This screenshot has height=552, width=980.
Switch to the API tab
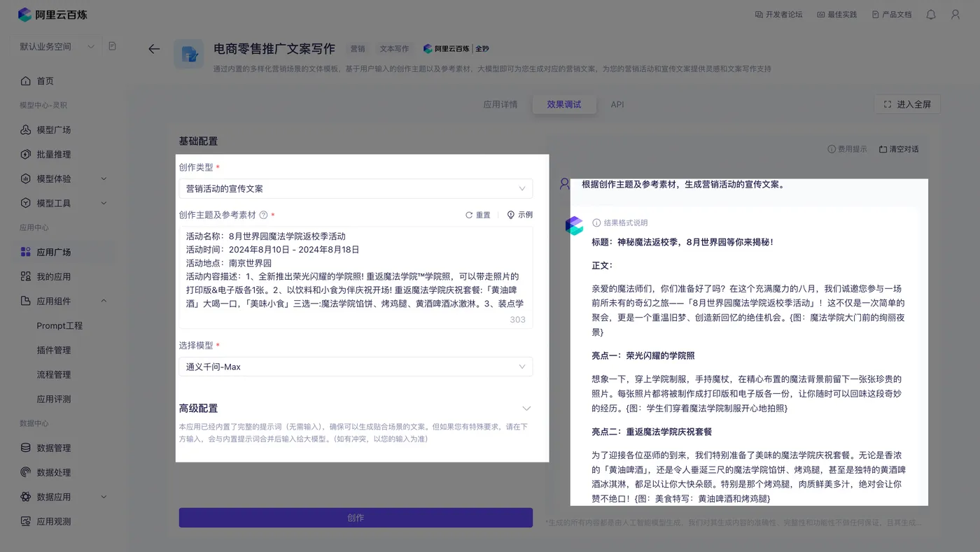click(x=617, y=104)
